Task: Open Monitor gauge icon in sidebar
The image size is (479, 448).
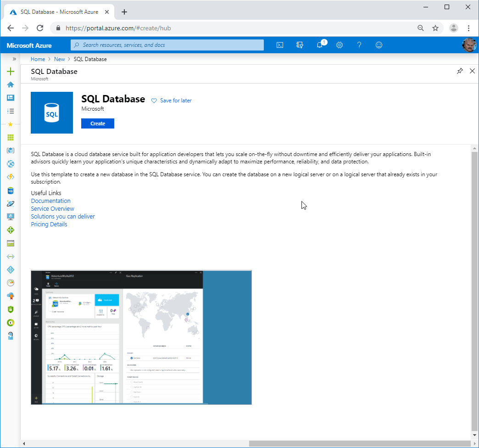Action: (x=11, y=283)
